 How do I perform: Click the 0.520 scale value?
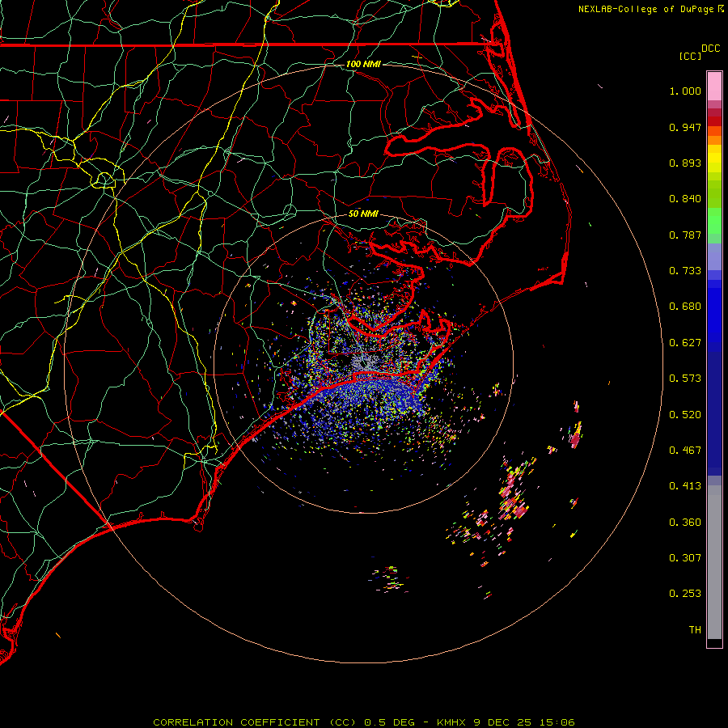tap(685, 415)
